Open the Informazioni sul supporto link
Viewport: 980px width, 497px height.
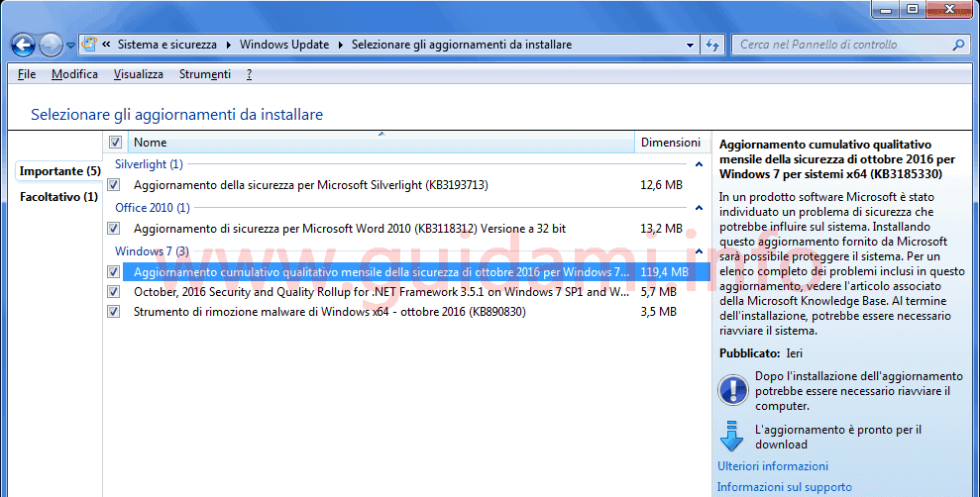(x=785, y=487)
